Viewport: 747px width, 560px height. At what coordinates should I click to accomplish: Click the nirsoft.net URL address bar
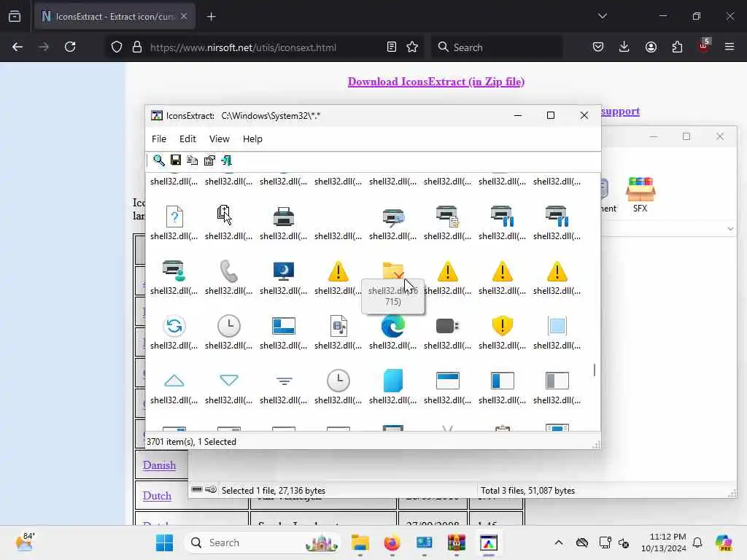(243, 47)
